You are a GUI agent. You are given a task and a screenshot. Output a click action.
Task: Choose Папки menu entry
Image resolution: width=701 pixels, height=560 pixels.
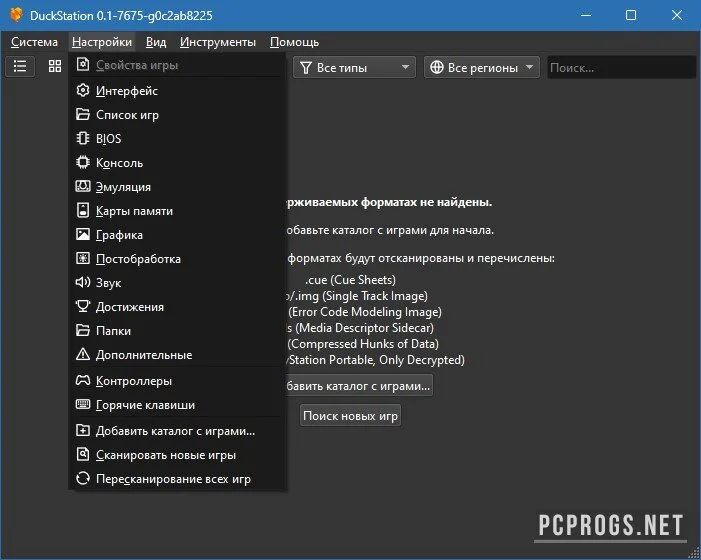tap(178, 331)
